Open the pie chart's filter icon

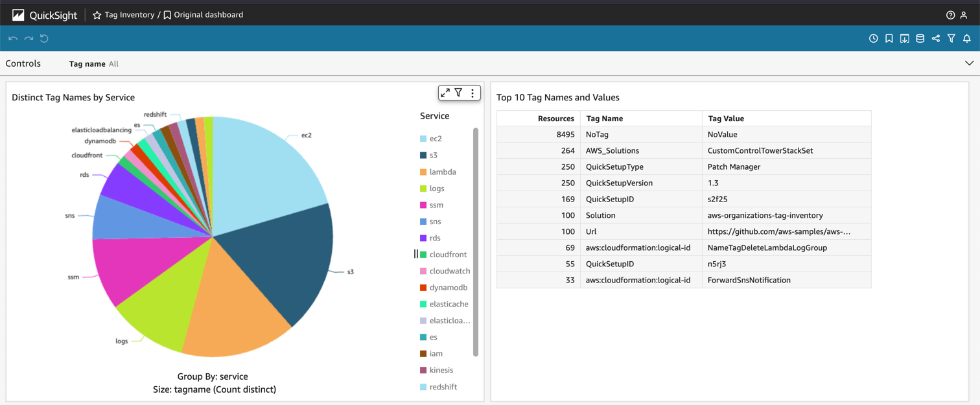458,93
